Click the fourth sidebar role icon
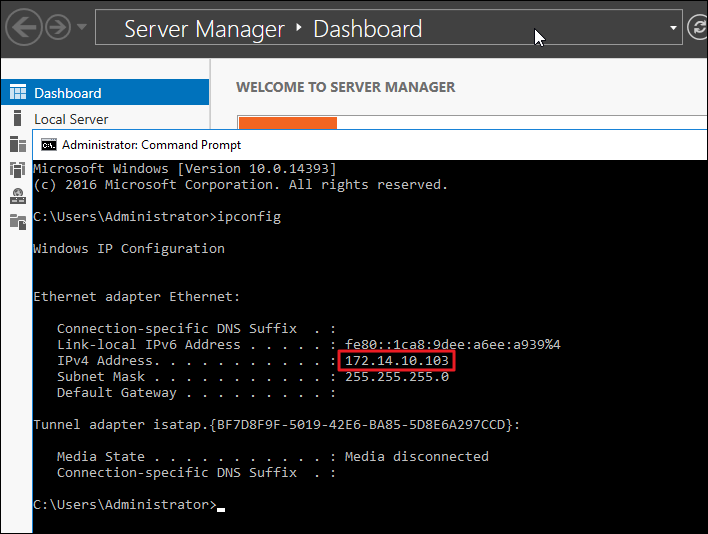Image resolution: width=708 pixels, height=534 pixels. click(x=18, y=170)
